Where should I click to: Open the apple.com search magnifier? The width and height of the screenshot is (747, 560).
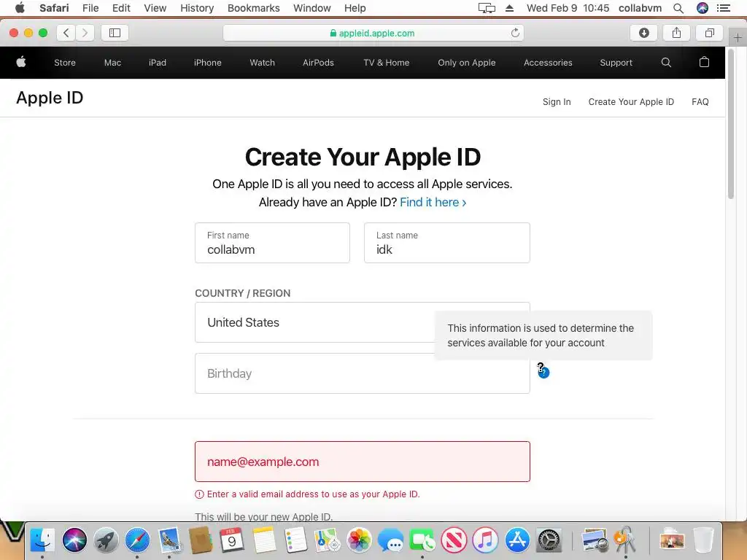[x=666, y=63]
